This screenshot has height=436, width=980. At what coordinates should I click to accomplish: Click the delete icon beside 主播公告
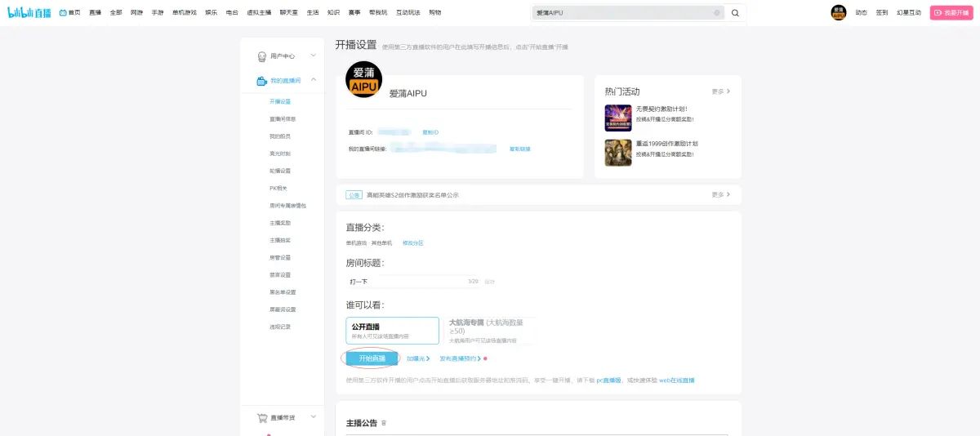385,423
